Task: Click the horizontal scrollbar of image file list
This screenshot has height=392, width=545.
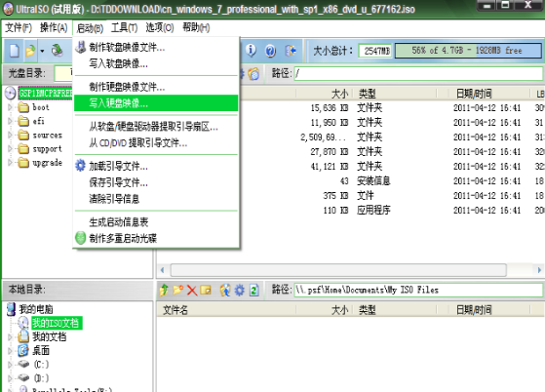Action: [338, 270]
